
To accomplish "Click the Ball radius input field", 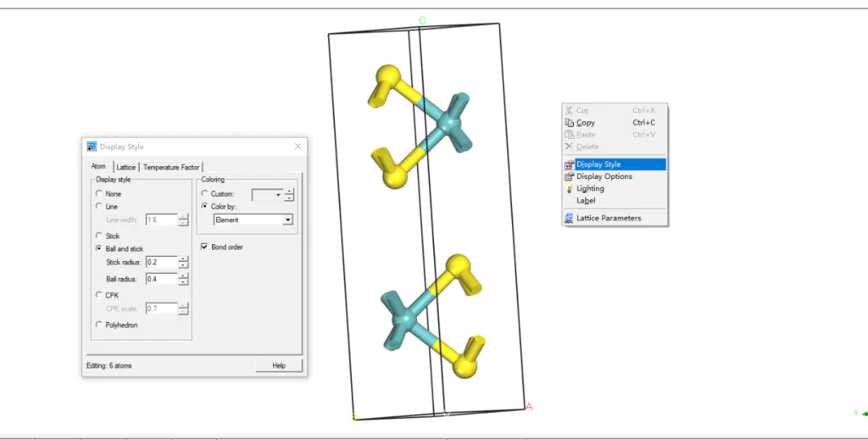I will (x=162, y=279).
